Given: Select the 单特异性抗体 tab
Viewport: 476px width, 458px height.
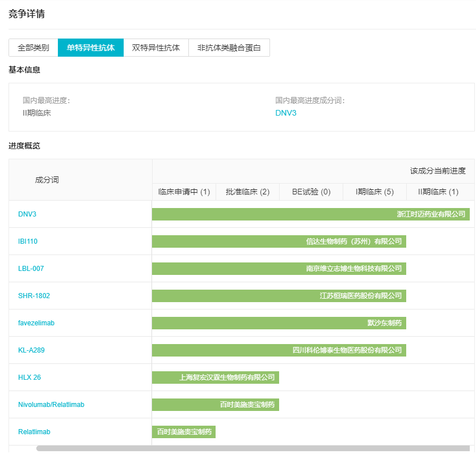Looking at the screenshot, I should coord(91,48).
